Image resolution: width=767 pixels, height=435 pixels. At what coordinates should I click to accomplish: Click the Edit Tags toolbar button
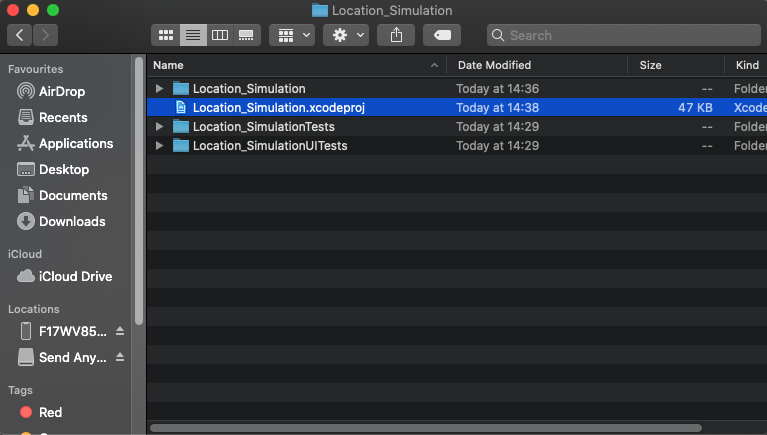point(441,35)
